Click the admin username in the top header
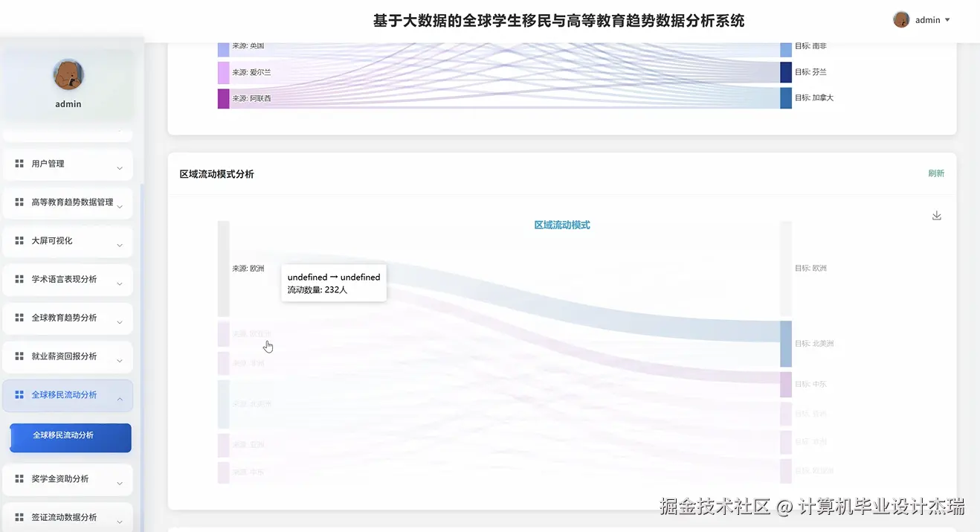Screen dimensions: 980x532 pos(928,20)
